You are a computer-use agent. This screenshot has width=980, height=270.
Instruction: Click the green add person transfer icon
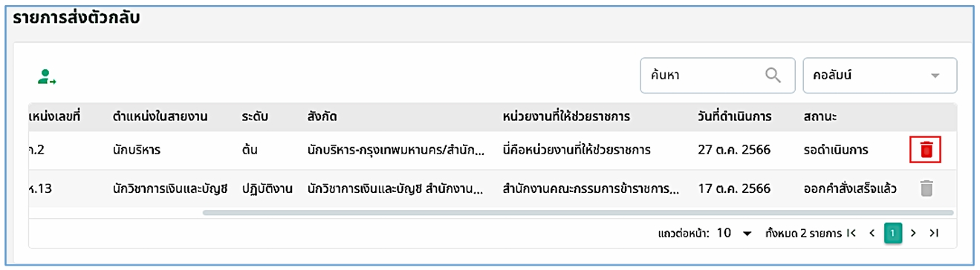coord(48,76)
